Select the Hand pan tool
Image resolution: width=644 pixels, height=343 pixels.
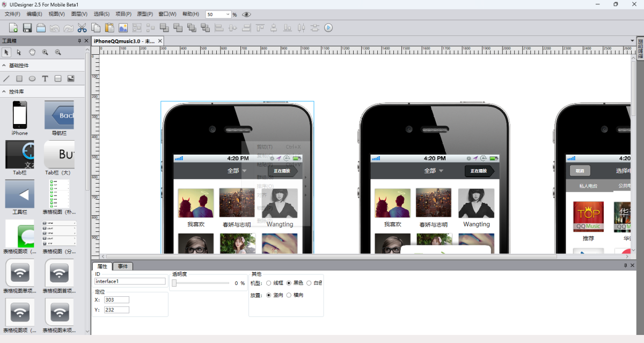click(32, 52)
